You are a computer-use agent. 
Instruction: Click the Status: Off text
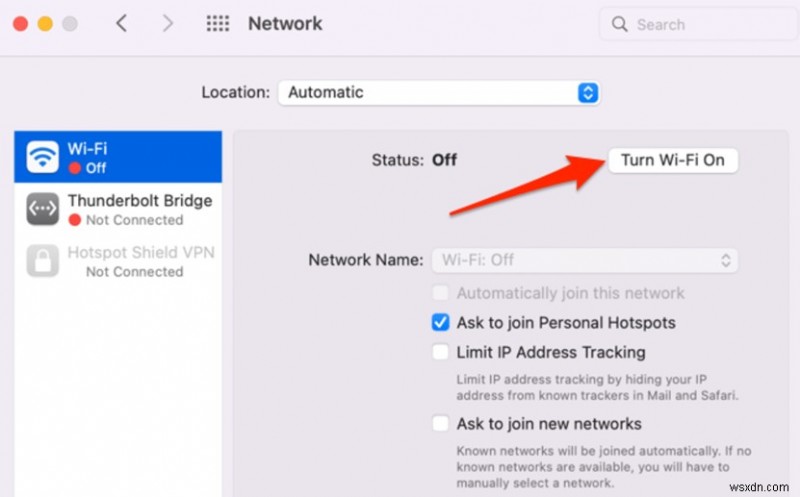[414, 160]
